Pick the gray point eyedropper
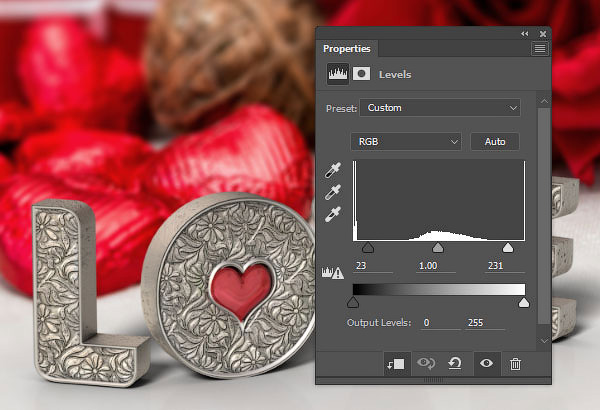600x410 pixels. (333, 193)
